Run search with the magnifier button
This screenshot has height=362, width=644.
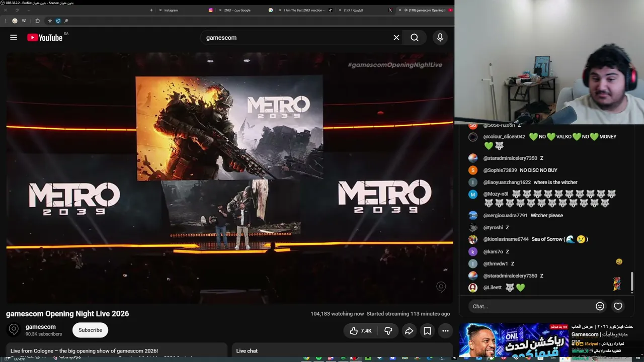[x=415, y=38]
